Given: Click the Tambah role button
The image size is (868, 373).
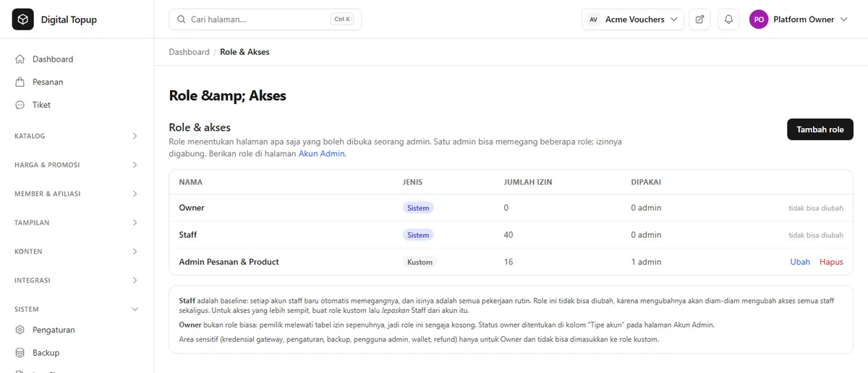Looking at the screenshot, I should coord(820,129).
